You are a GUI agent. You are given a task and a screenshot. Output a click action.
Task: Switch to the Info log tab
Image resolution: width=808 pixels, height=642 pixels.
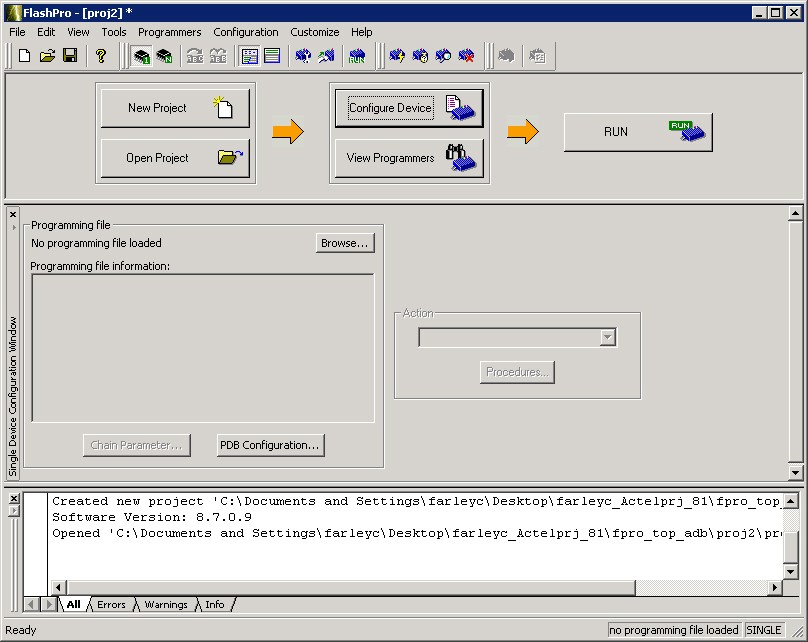click(x=215, y=604)
